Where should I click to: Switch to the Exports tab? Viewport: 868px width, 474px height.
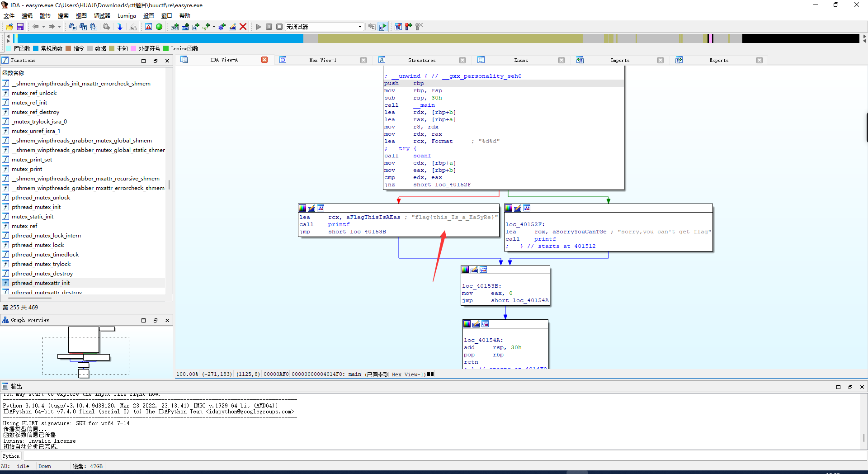tap(719, 60)
